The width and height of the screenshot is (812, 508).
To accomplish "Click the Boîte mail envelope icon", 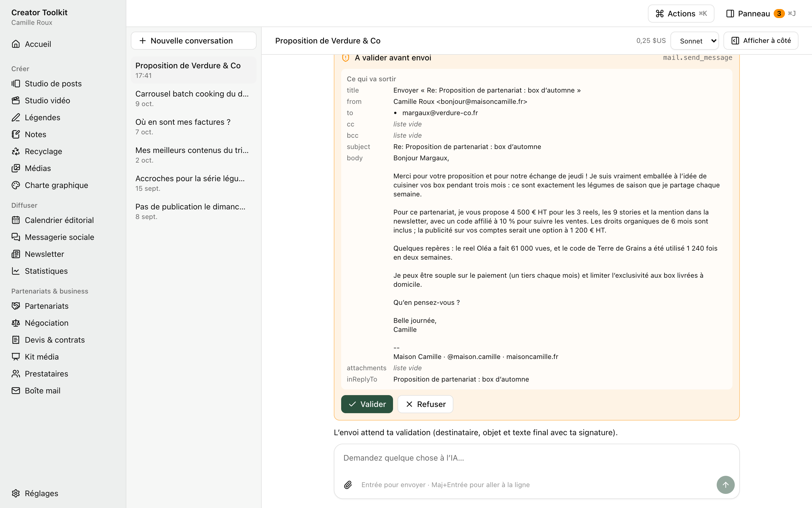I will coord(16,390).
